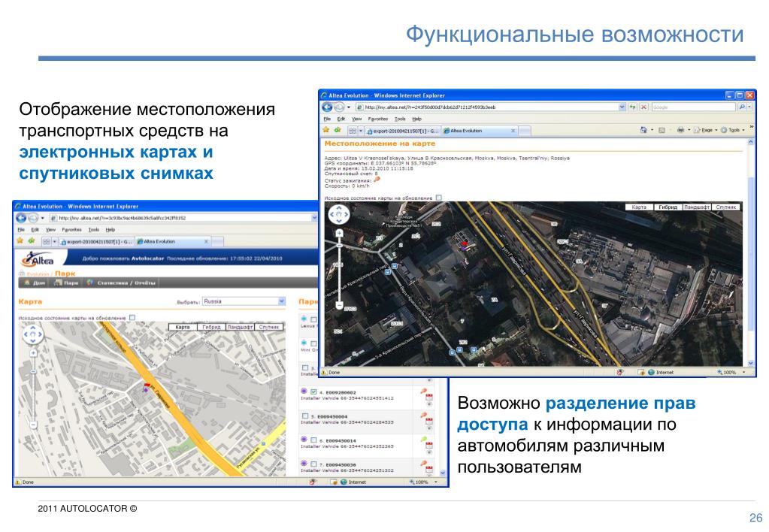Open Парк navigation tab
Viewport: 769px width, 532px height.
tap(66, 283)
